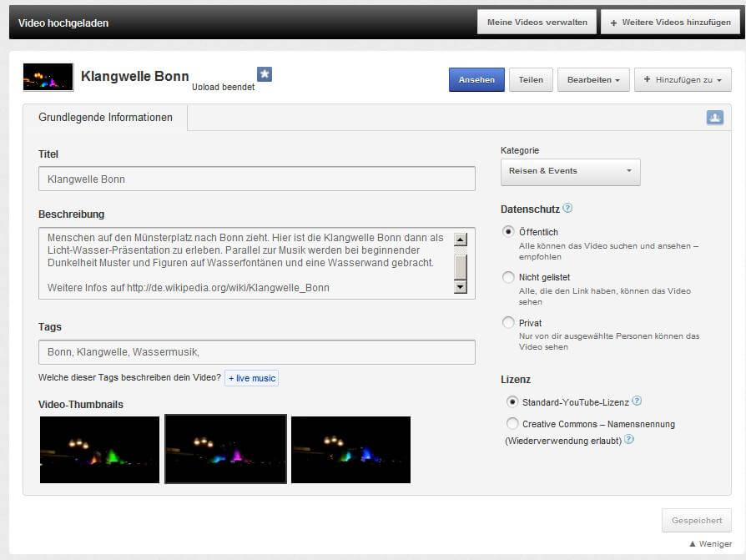The height and width of the screenshot is (560, 746).
Task: Select the blue fountain thumbnail
Action: pyautogui.click(x=350, y=450)
